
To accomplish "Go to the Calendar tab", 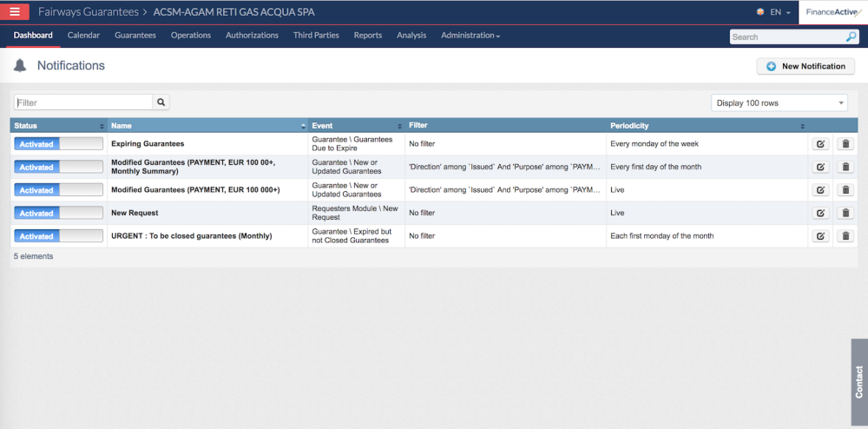I will (x=83, y=36).
